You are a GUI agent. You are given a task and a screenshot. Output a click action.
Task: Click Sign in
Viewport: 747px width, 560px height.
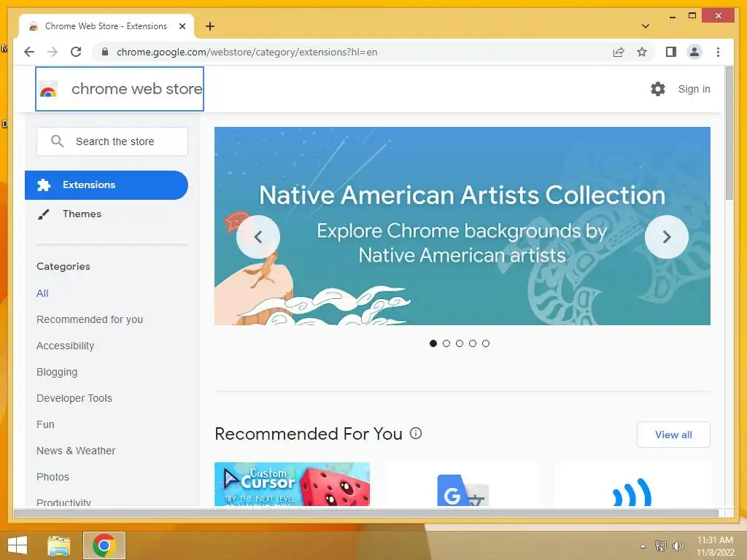point(694,89)
